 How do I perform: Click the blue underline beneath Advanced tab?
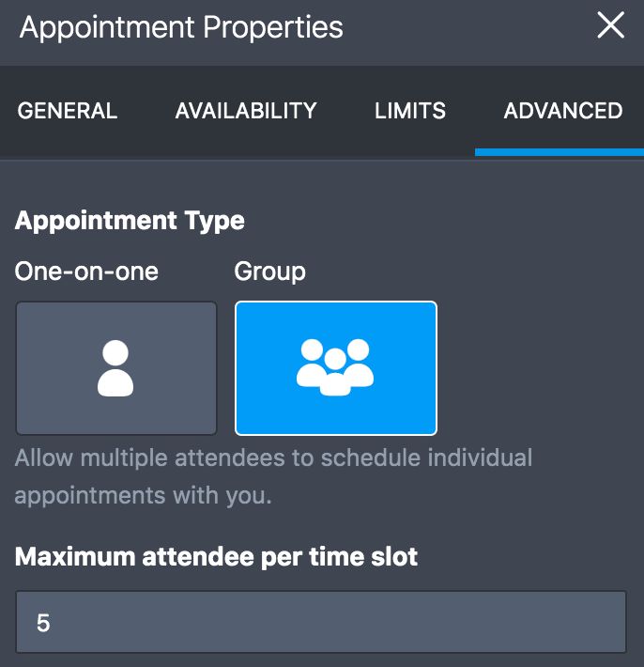(x=559, y=152)
